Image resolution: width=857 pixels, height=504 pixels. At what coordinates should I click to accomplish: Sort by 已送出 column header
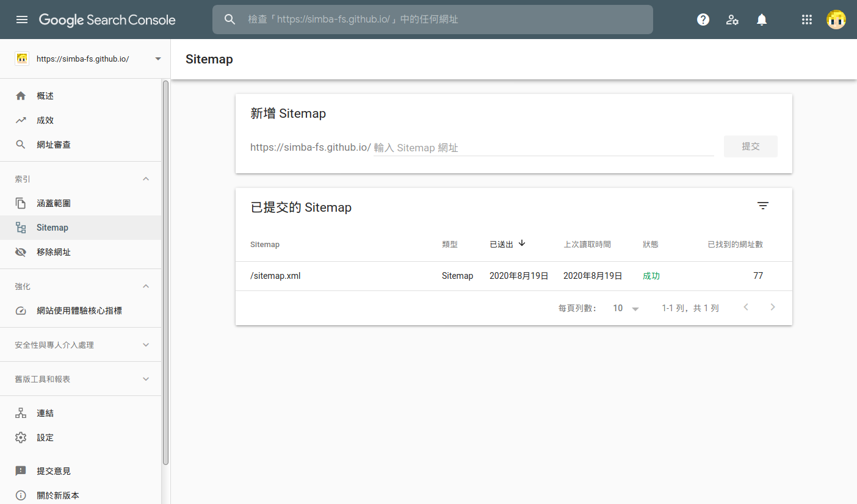tap(501, 244)
